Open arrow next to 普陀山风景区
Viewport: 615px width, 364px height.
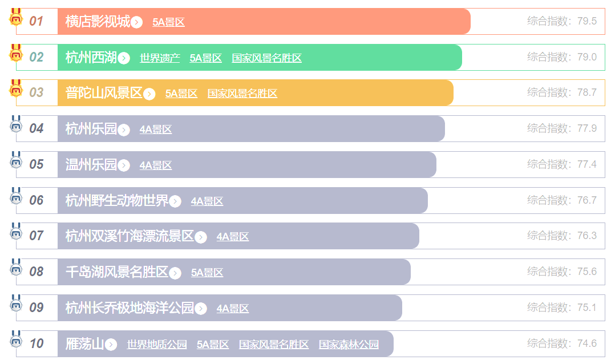(149, 94)
